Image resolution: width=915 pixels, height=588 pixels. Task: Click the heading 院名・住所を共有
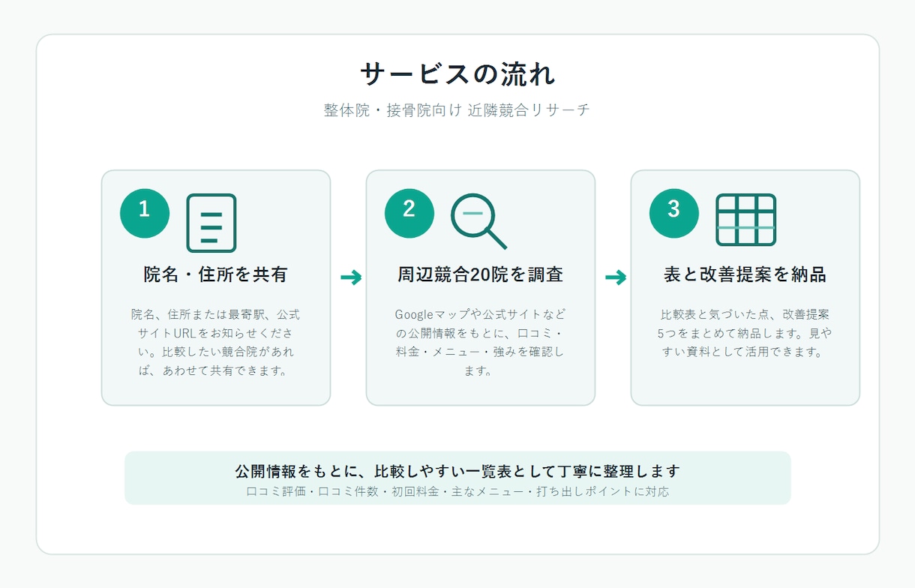click(x=216, y=274)
